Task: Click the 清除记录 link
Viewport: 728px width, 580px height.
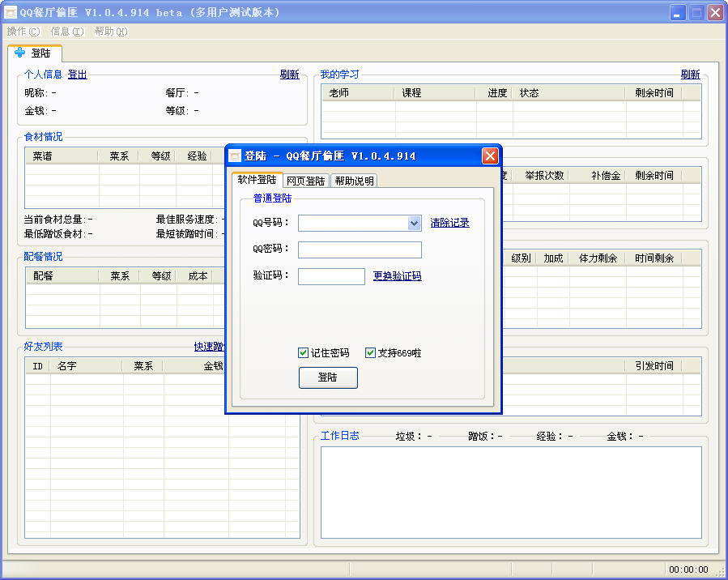Action: tap(449, 223)
